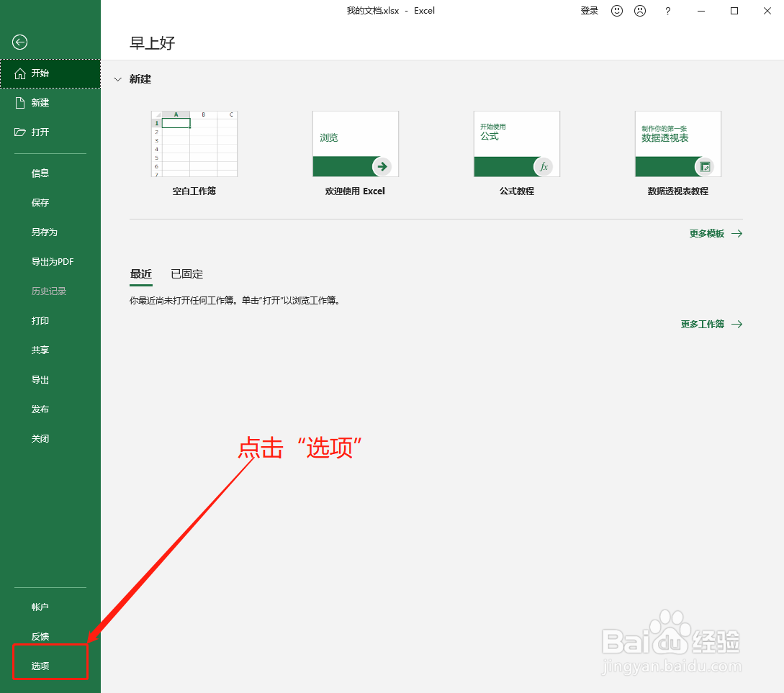Click the new document icon beside 新建
The width and height of the screenshot is (784, 693).
pos(20,103)
